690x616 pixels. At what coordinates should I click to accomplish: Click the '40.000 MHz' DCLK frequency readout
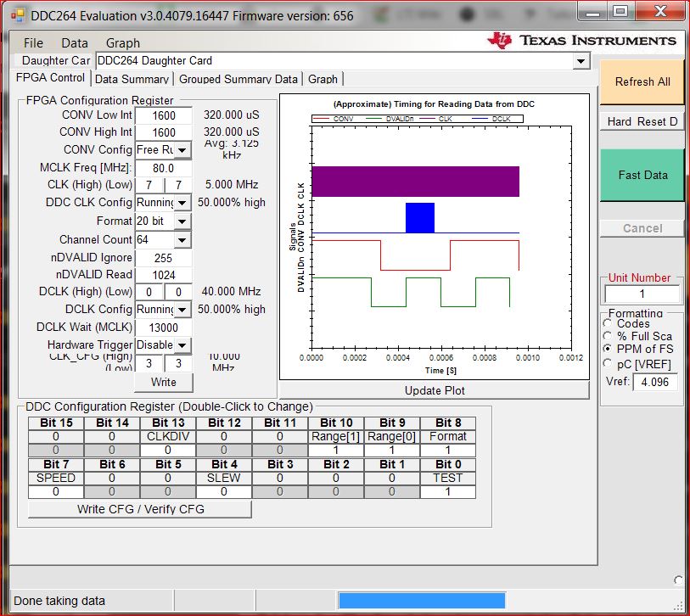tap(232, 291)
